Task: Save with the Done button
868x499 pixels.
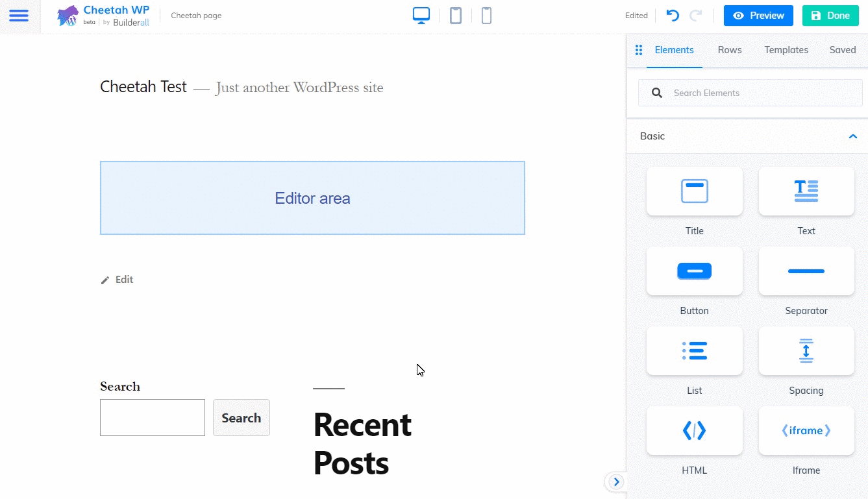Action: [x=830, y=16]
